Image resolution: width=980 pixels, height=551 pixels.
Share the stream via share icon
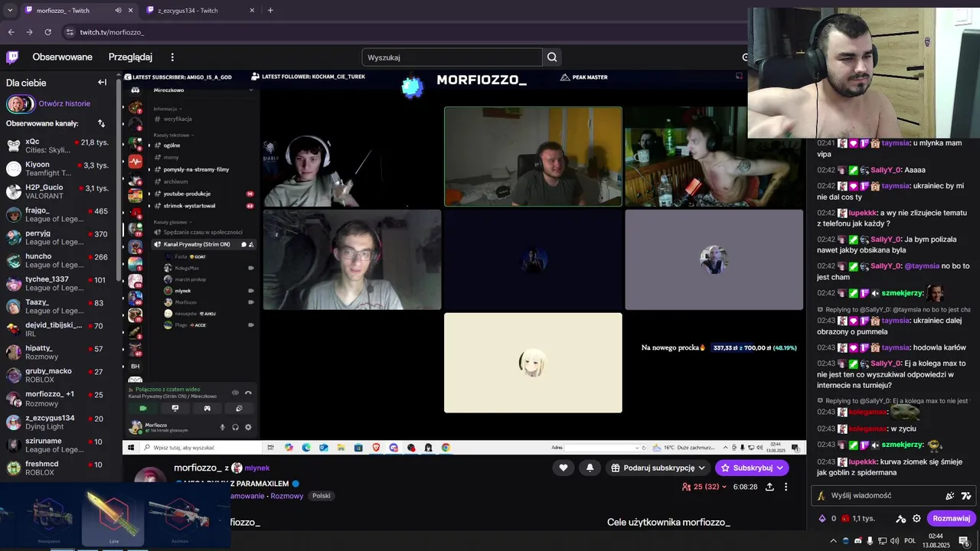769,487
